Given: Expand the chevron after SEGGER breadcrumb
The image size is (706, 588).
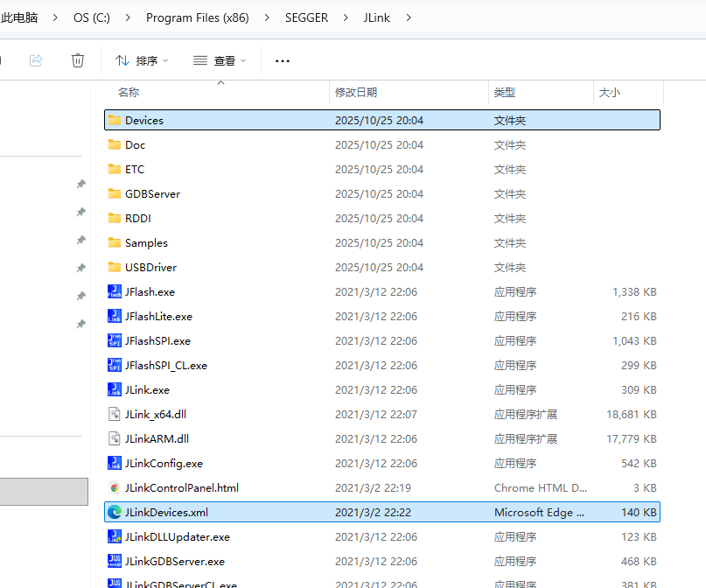Looking at the screenshot, I should coord(346,17).
